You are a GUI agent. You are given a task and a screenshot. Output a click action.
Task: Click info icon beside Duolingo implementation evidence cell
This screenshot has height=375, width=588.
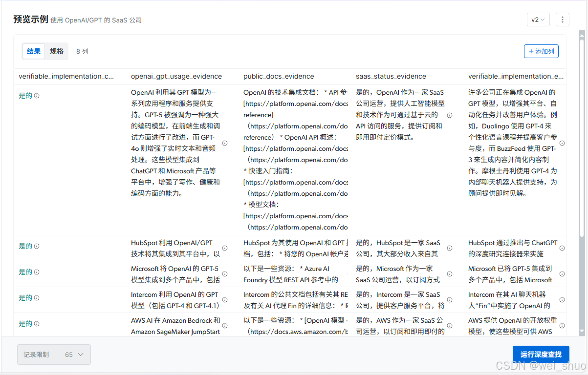point(562,143)
